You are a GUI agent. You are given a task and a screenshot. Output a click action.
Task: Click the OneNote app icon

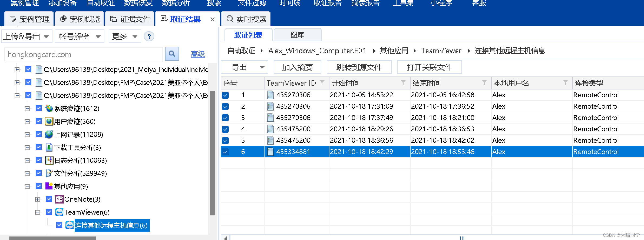pyautogui.click(x=59, y=199)
